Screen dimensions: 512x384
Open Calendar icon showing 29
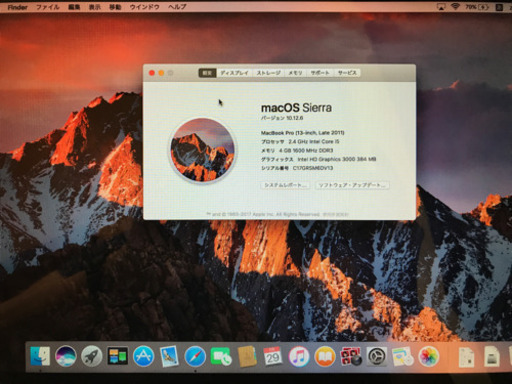pyautogui.click(x=273, y=356)
